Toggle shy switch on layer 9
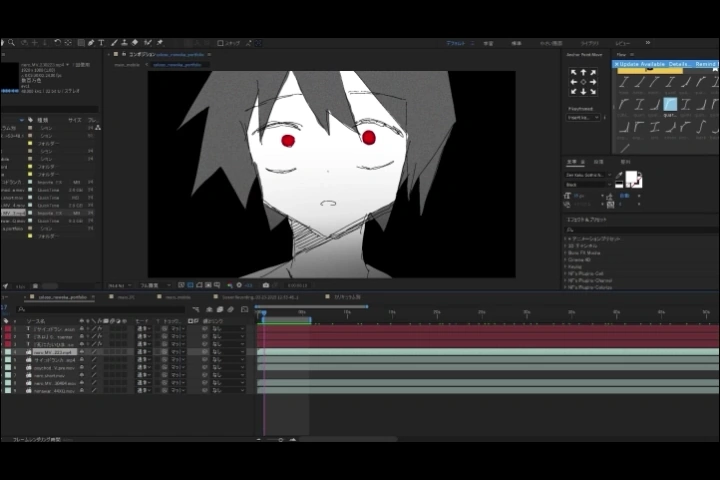 [82, 390]
